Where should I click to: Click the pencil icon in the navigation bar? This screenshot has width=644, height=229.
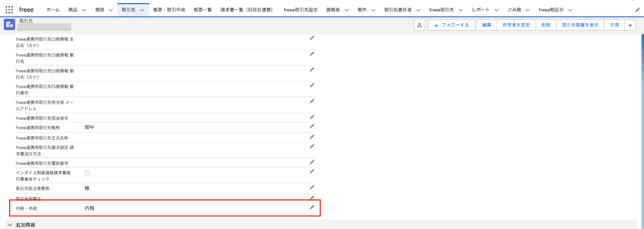(637, 10)
